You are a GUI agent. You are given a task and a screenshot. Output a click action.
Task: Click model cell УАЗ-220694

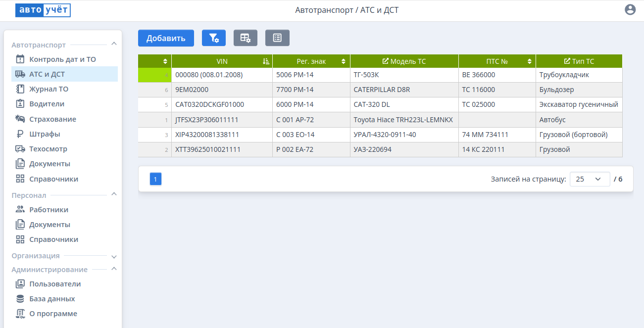click(x=404, y=149)
